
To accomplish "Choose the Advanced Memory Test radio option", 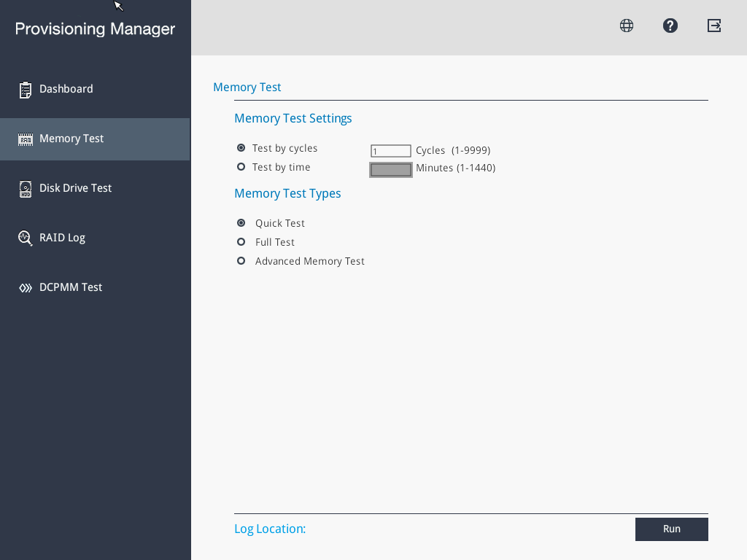I will (241, 261).
